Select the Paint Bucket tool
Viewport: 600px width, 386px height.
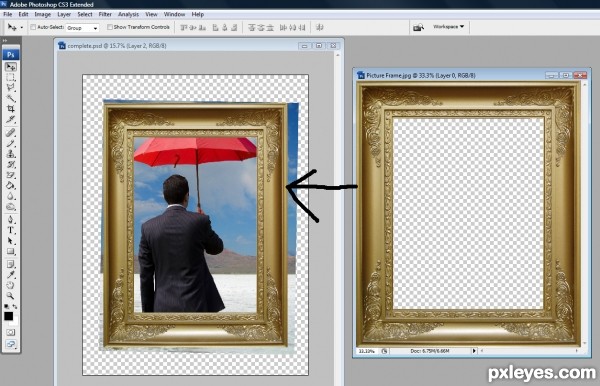(11, 186)
